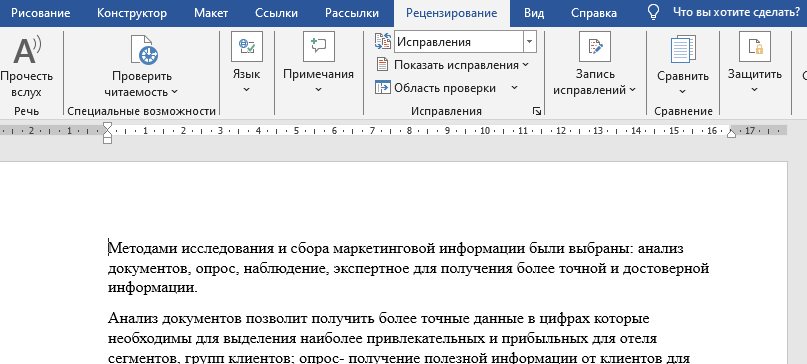The image size is (807, 364).
Task: Switch to the Макет tab
Action: pos(211,13)
